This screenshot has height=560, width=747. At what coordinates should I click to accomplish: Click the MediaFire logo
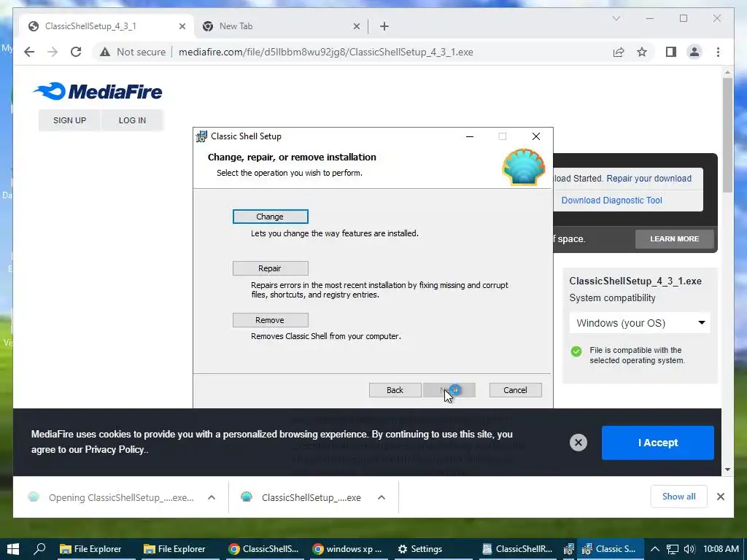click(98, 91)
